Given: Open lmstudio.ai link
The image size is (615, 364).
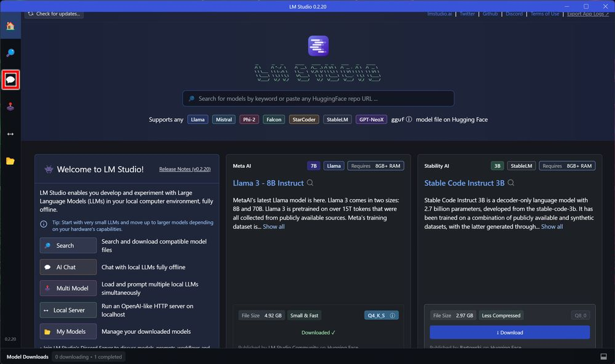Looking at the screenshot, I should coord(440,14).
